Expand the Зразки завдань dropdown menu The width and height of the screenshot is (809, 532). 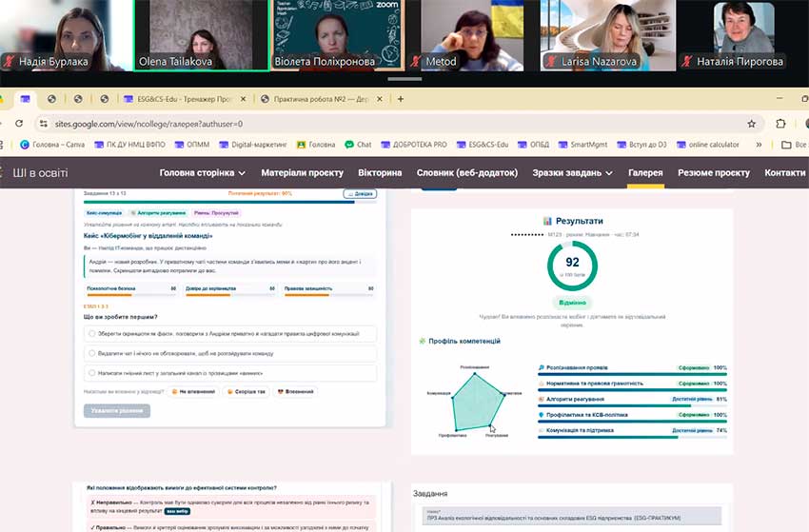point(573,173)
